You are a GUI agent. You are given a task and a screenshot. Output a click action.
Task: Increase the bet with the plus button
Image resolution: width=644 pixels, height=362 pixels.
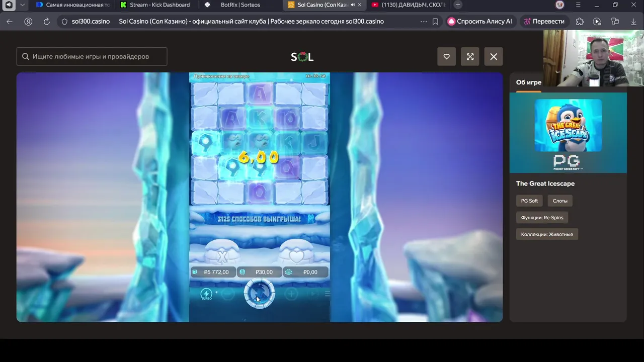291,294
